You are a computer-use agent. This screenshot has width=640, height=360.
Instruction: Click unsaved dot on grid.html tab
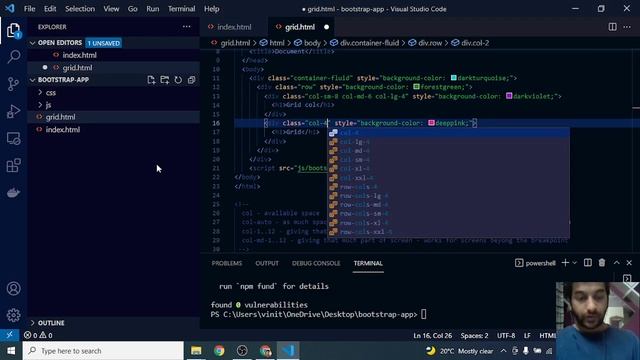coord(326,27)
